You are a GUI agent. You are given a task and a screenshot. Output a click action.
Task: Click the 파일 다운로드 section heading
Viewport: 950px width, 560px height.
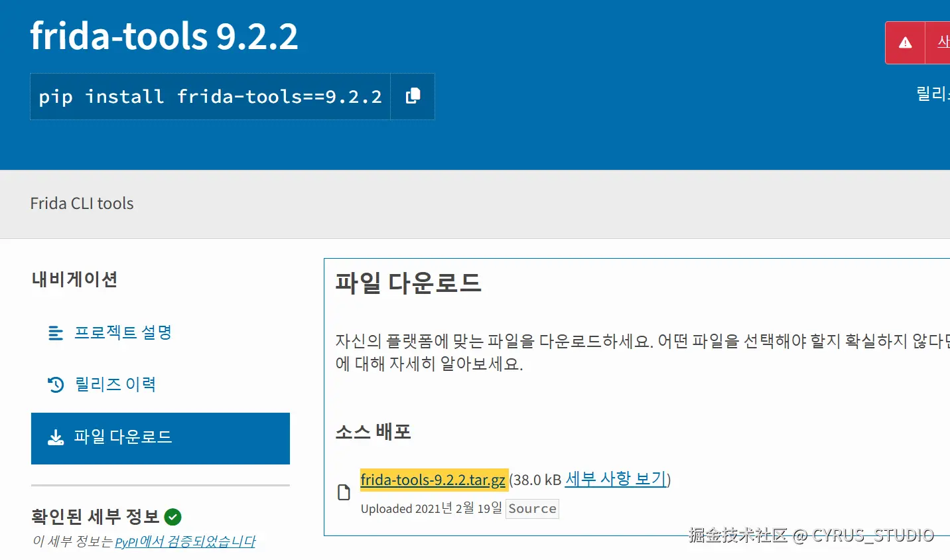coord(408,283)
